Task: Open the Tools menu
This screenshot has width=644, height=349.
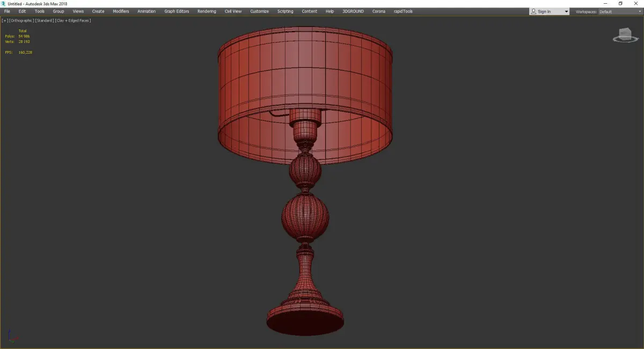Action: click(x=40, y=11)
